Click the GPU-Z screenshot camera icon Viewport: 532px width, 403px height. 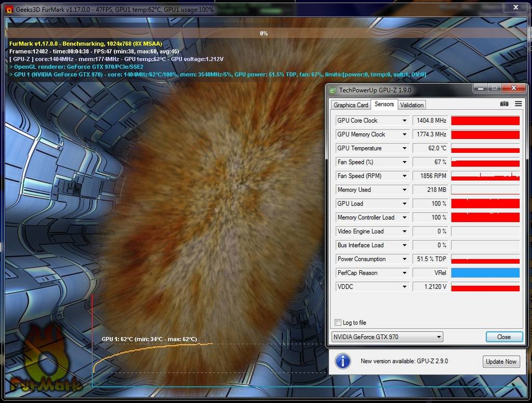504,104
